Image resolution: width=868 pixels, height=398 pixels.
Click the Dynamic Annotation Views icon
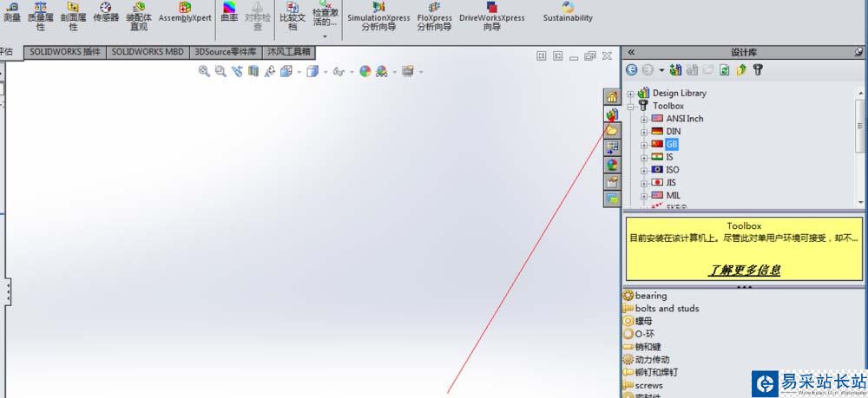point(270,71)
